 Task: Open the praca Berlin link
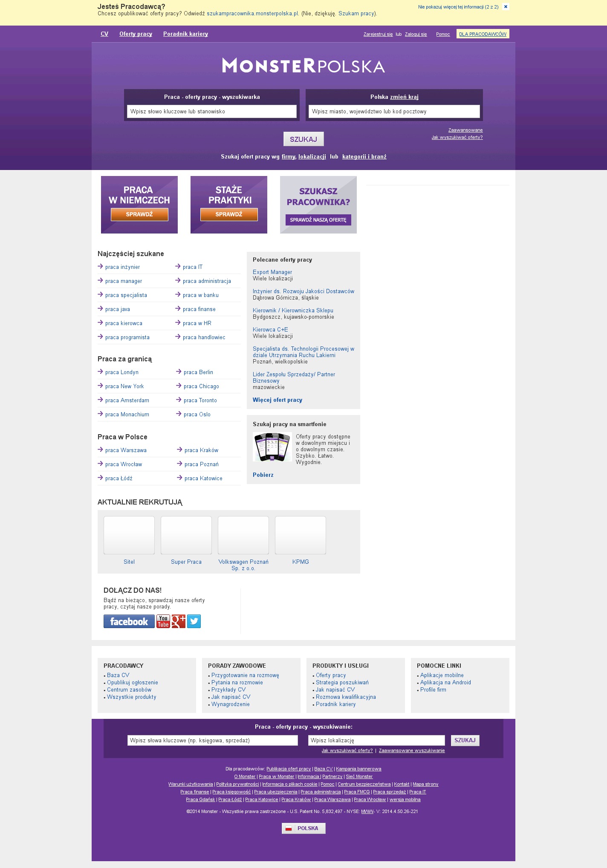198,372
